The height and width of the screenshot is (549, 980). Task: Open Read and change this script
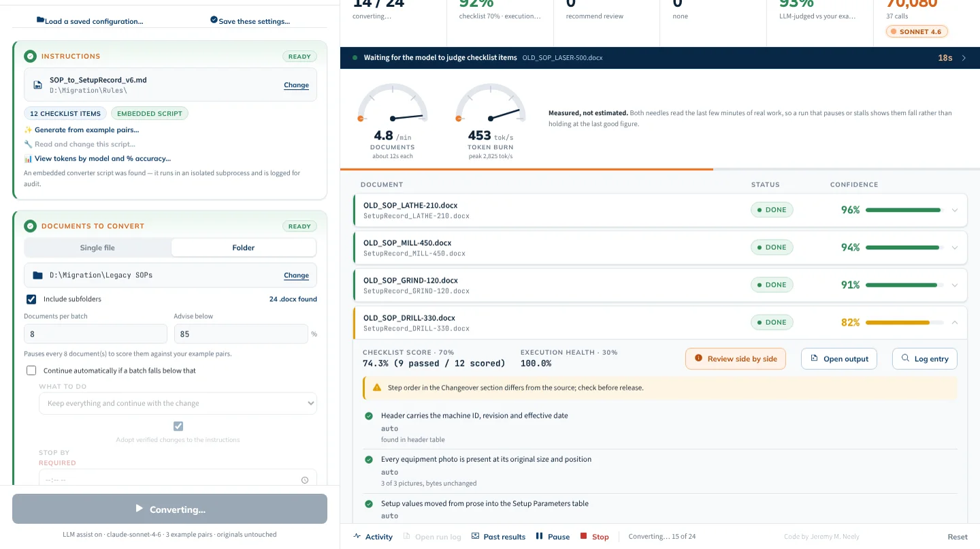point(80,144)
